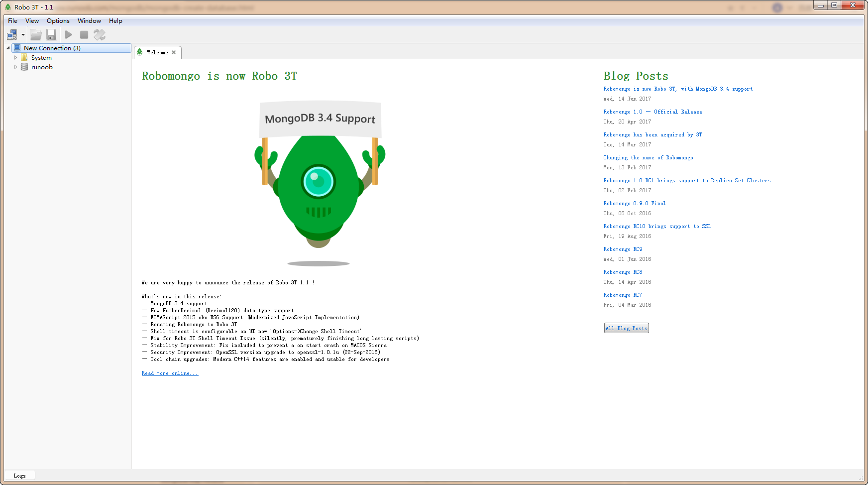Image resolution: width=868 pixels, height=485 pixels.
Task: Click the Robo 3T mascot image
Action: pyautogui.click(x=320, y=183)
